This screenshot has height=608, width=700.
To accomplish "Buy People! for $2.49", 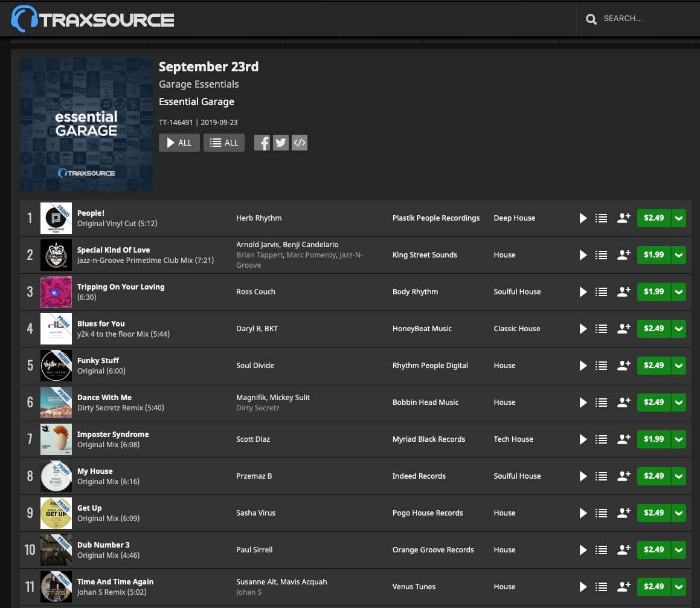I will click(653, 218).
